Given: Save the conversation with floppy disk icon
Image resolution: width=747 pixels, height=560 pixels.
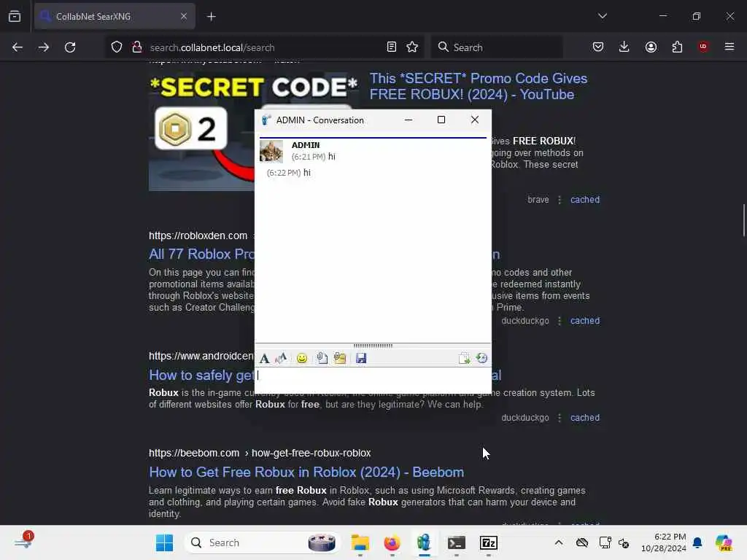Looking at the screenshot, I should (x=361, y=358).
